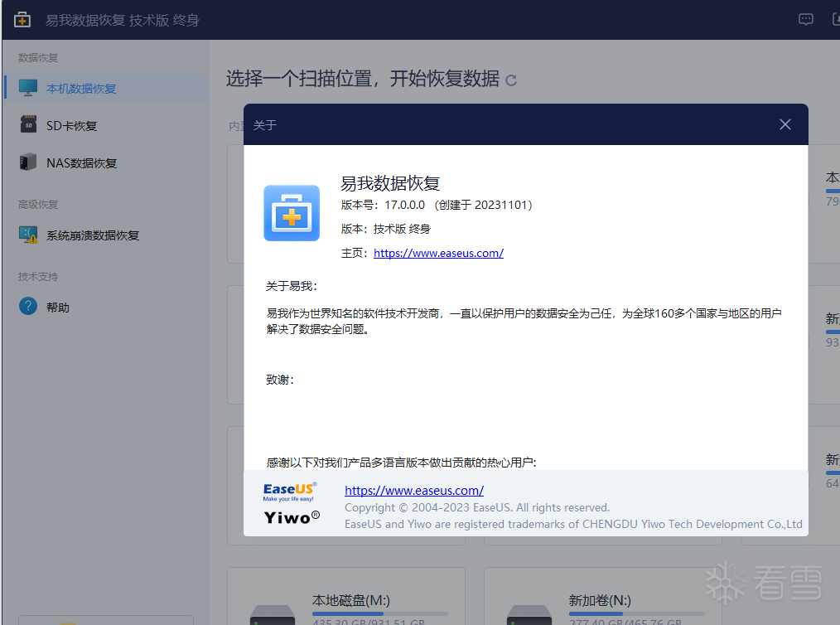Open NAS数据恢复 in the sidebar
Screen dimensions: 840x625
point(106,162)
